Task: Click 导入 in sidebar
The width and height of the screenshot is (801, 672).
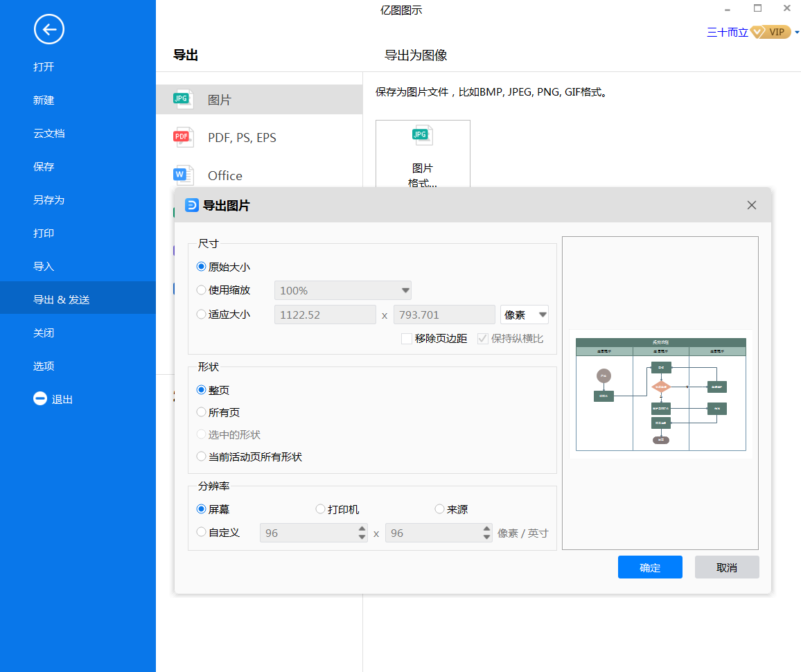Action: [x=44, y=266]
